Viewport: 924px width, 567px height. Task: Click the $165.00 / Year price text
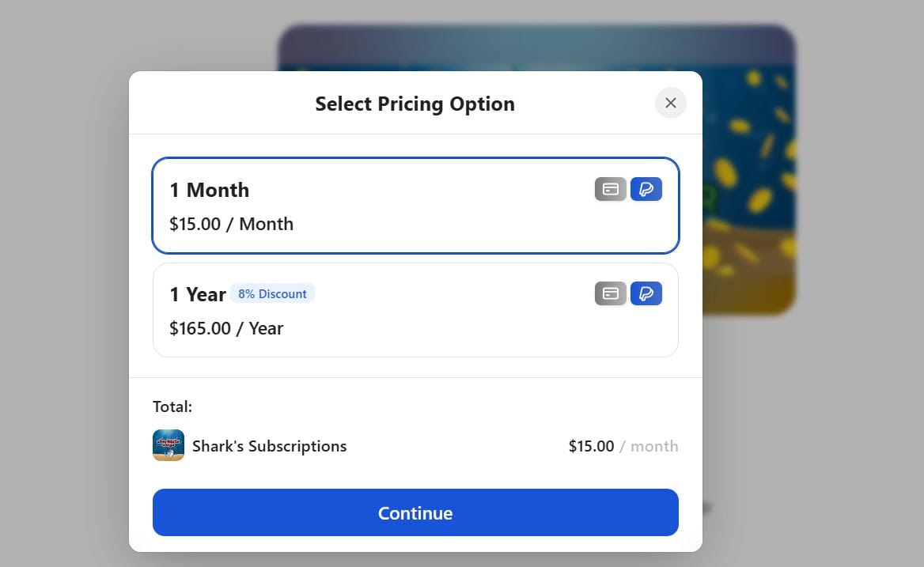pos(225,327)
